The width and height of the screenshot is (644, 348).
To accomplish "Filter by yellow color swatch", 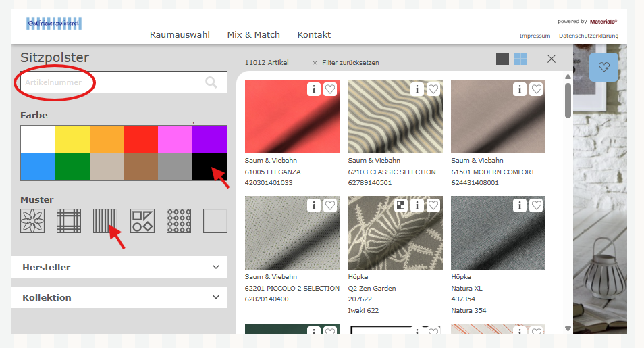I will 73,139.
